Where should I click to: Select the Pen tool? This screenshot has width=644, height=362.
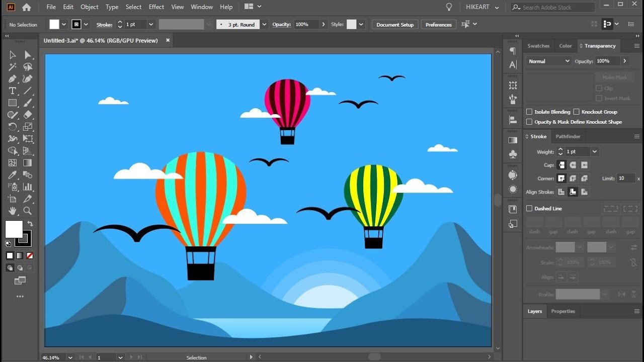click(13, 78)
